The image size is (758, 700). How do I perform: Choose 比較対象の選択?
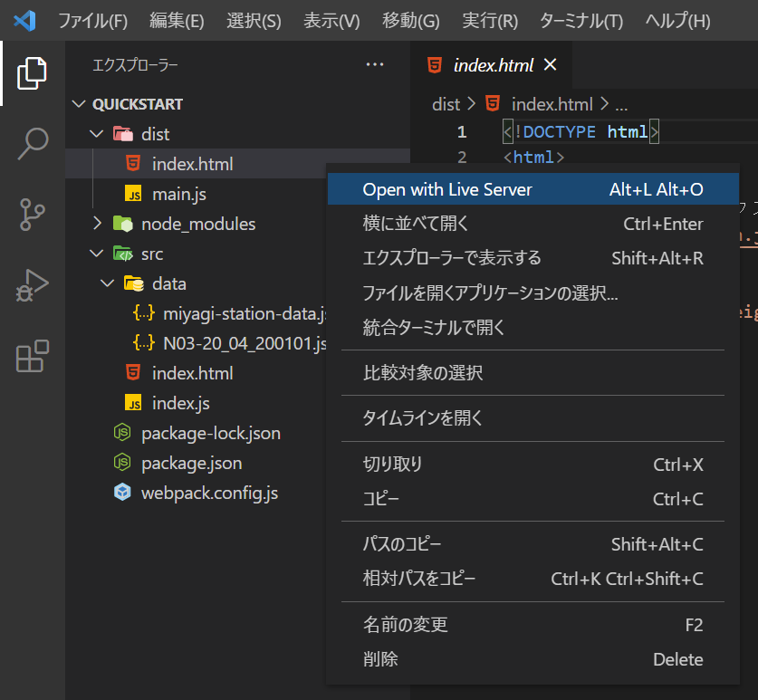pyautogui.click(x=533, y=373)
